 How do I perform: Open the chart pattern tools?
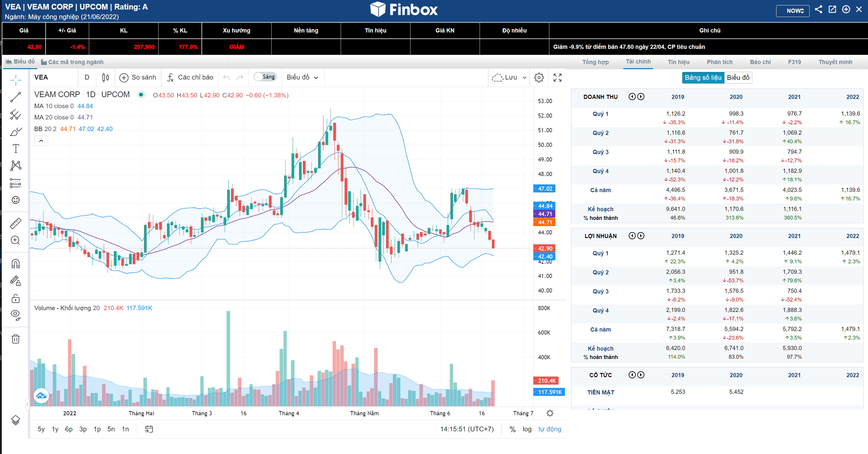coord(15,166)
